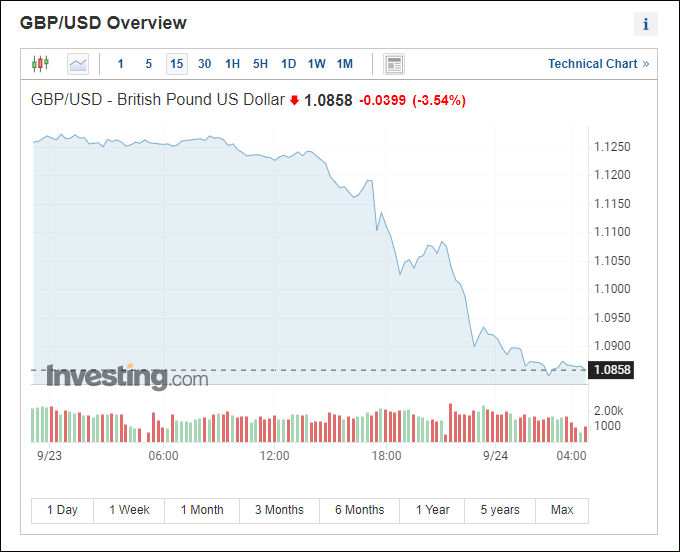Image resolution: width=680 pixels, height=552 pixels.
Task: Choose the 15-minute interval
Action: click(177, 64)
